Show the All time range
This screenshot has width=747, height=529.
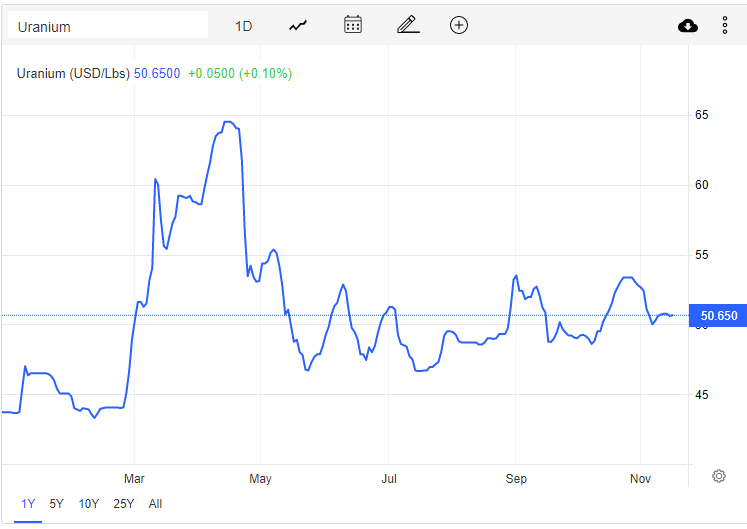155,504
